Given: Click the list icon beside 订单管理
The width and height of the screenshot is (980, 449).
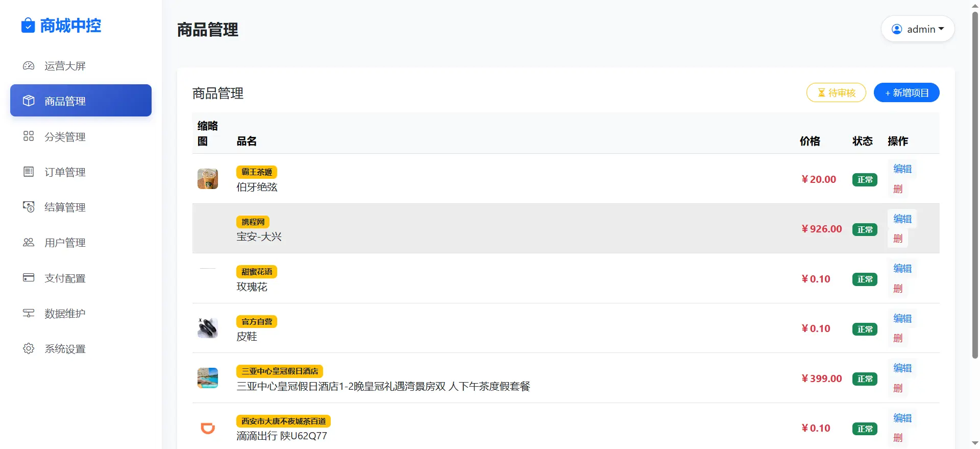Looking at the screenshot, I should [x=29, y=172].
